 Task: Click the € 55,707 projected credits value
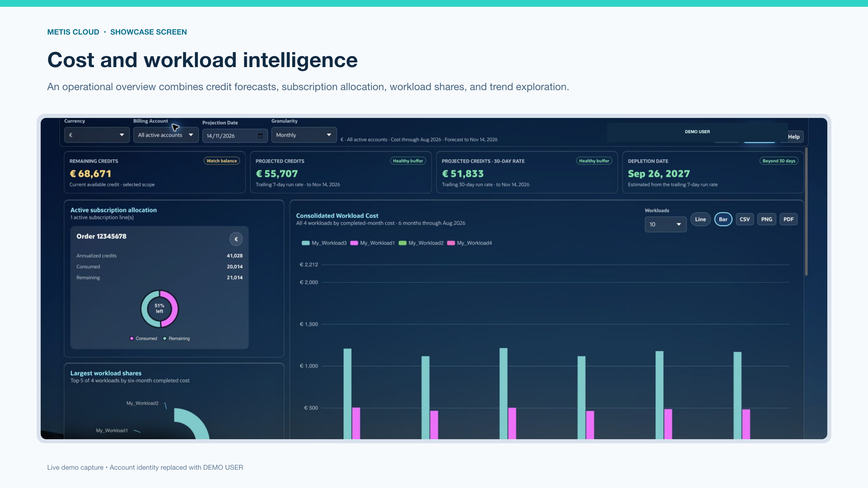[x=277, y=174]
